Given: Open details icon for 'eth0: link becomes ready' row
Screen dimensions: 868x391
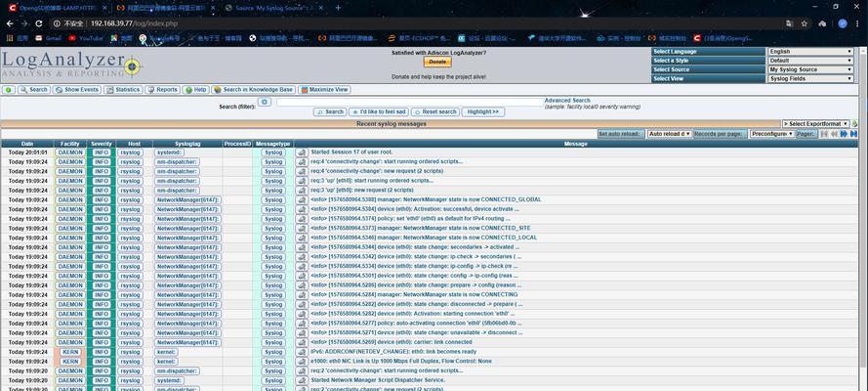Looking at the screenshot, I should 301,352.
